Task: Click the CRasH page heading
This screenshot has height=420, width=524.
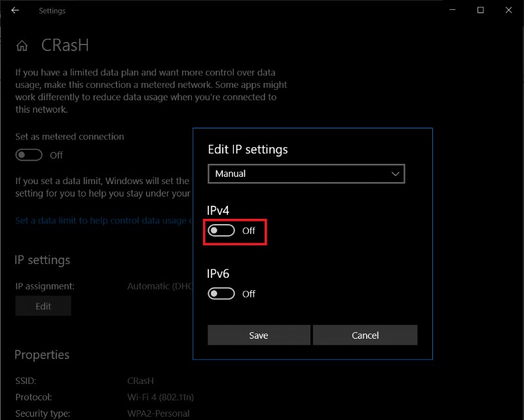Action: point(65,46)
